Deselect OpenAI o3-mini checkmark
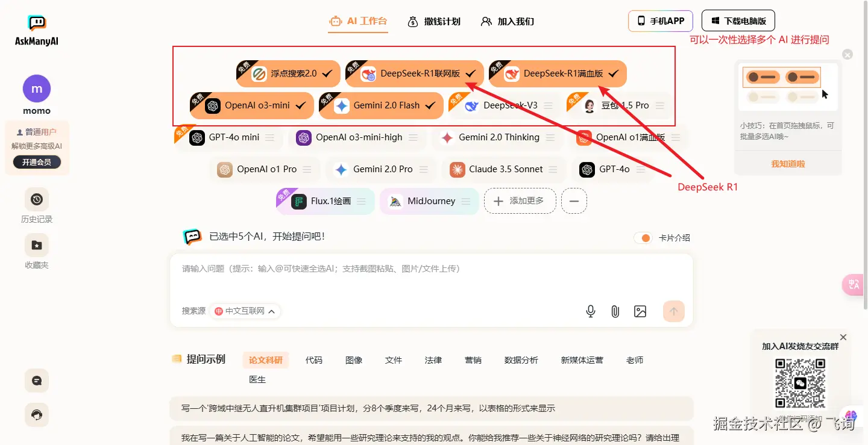The width and height of the screenshot is (868, 445). (x=301, y=105)
